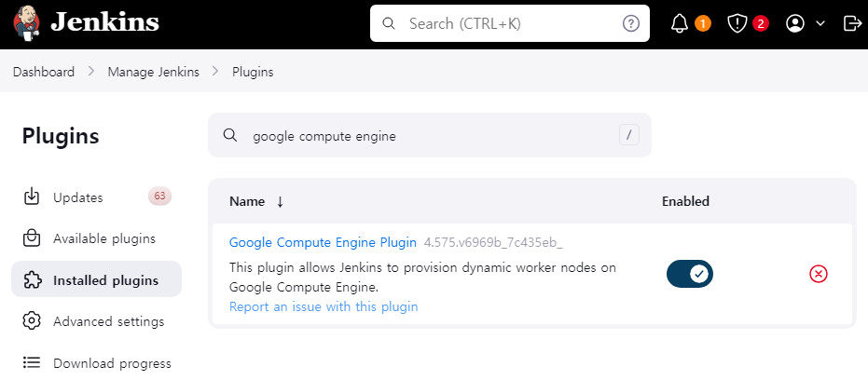The height and width of the screenshot is (380, 868).
Task: Select Installed plugins sidebar item
Action: [96, 280]
